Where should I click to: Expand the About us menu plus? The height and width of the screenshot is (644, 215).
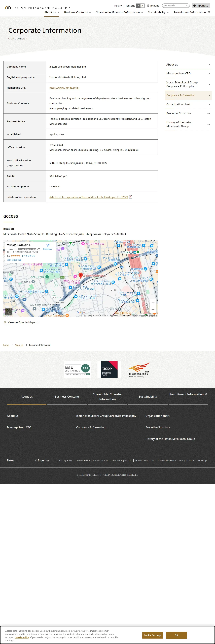(x=58, y=13)
